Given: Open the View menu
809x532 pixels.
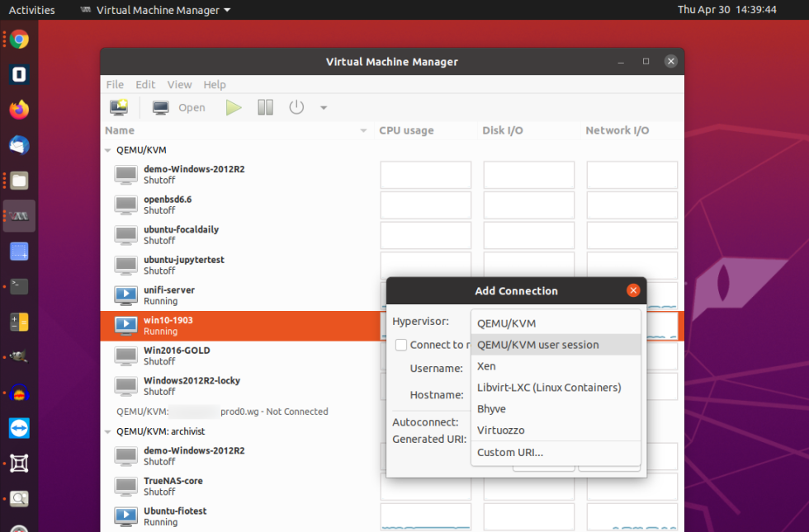Looking at the screenshot, I should (x=179, y=84).
